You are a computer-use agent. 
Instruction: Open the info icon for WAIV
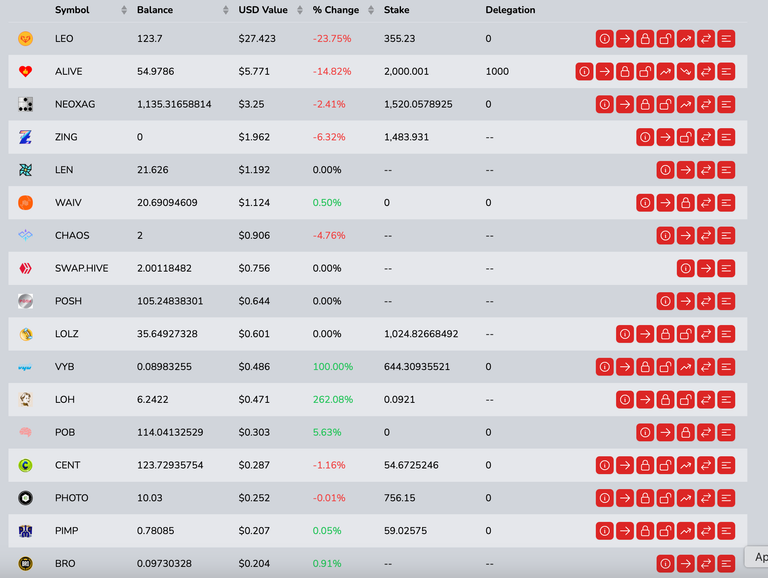(x=645, y=203)
